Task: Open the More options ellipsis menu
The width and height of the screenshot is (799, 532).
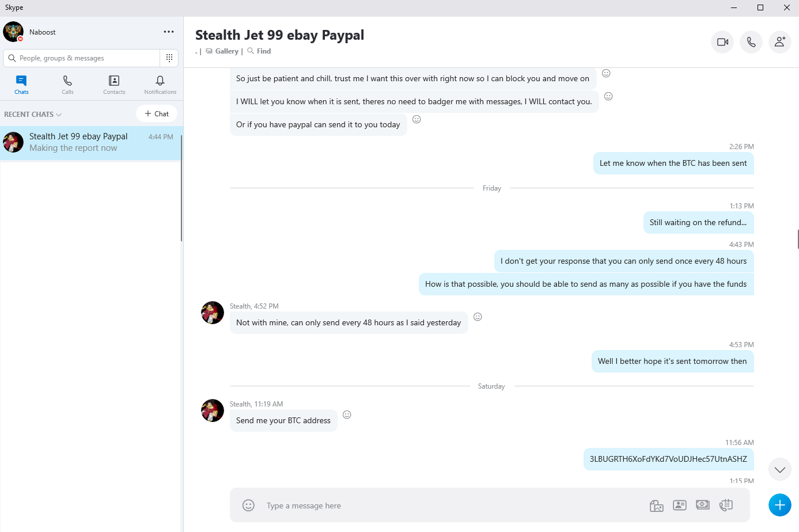Action: (x=169, y=32)
